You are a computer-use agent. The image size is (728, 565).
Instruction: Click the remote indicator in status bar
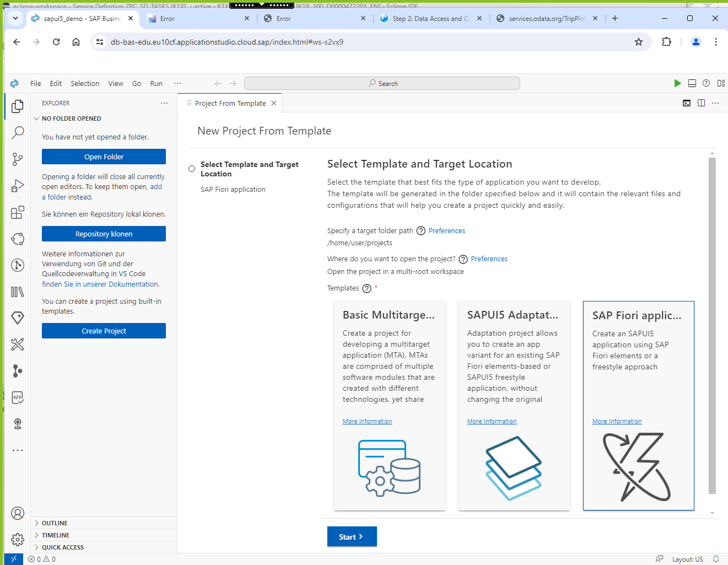pyautogui.click(x=14, y=559)
